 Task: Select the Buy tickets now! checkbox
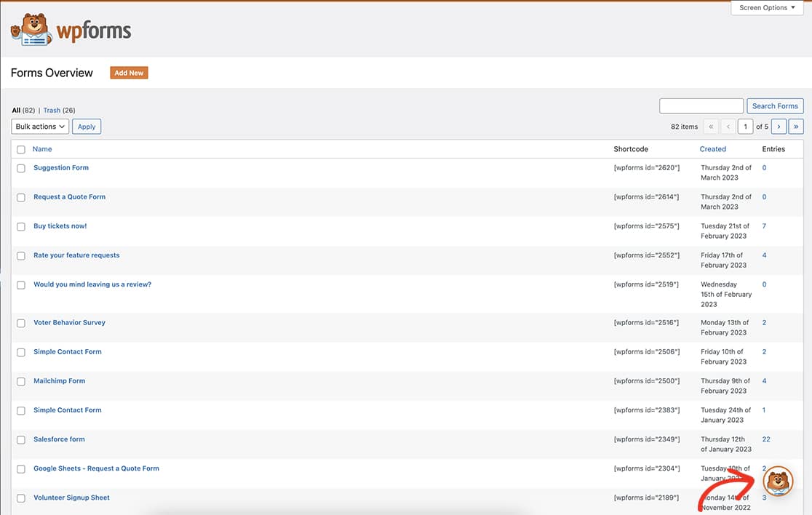point(20,227)
